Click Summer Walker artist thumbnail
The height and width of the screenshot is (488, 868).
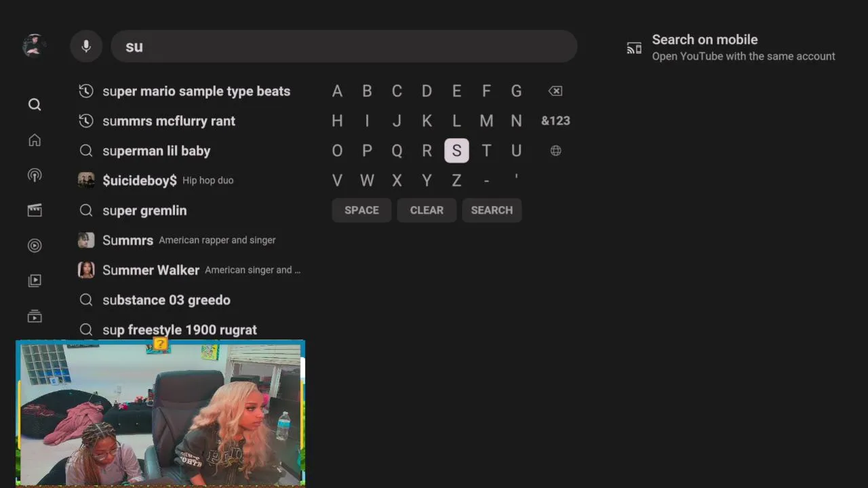tap(86, 270)
